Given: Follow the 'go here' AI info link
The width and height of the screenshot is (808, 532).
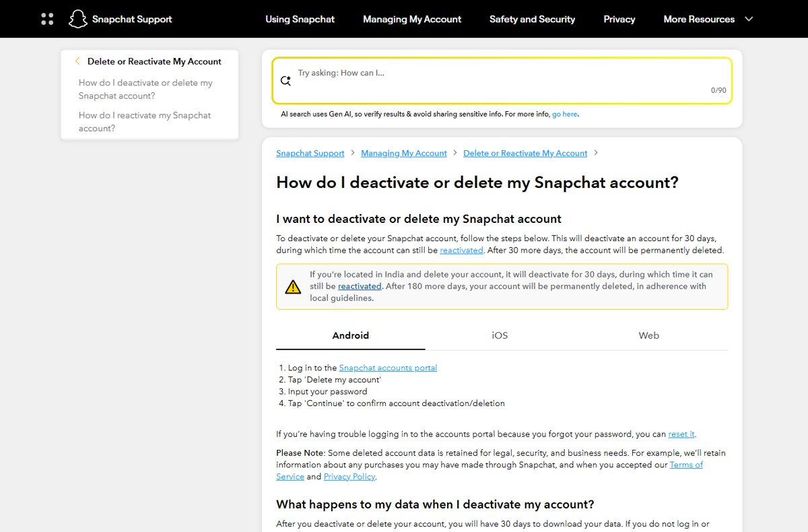Looking at the screenshot, I should click(564, 114).
